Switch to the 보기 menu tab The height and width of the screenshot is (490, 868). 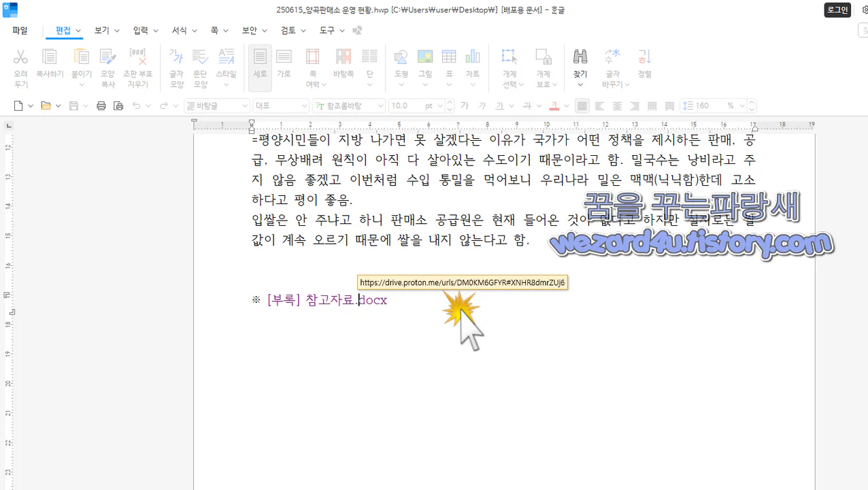click(101, 30)
